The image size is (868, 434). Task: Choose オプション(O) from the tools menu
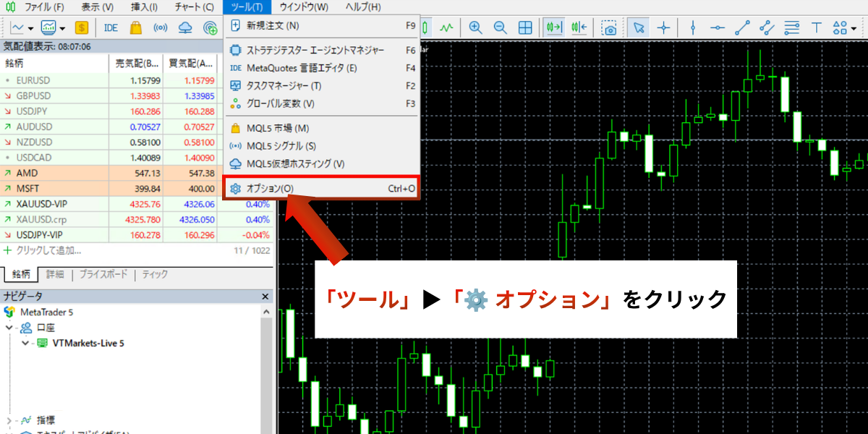[x=323, y=188]
